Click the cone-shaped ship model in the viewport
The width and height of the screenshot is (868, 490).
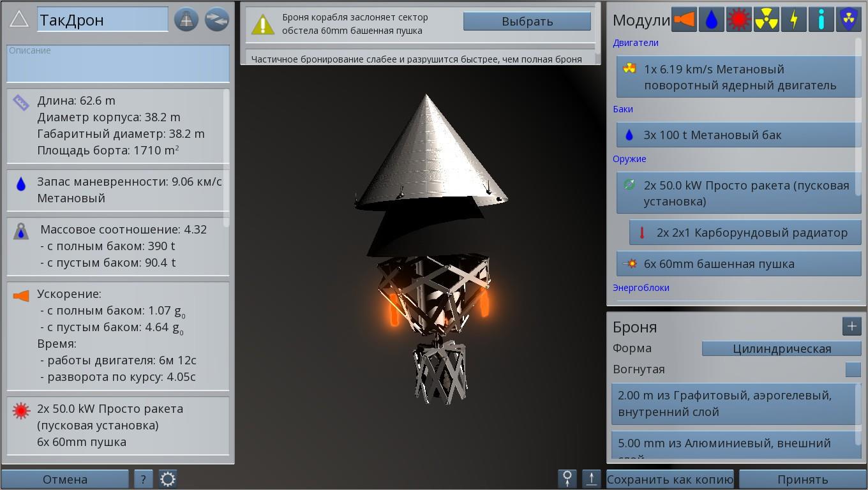coord(431,153)
